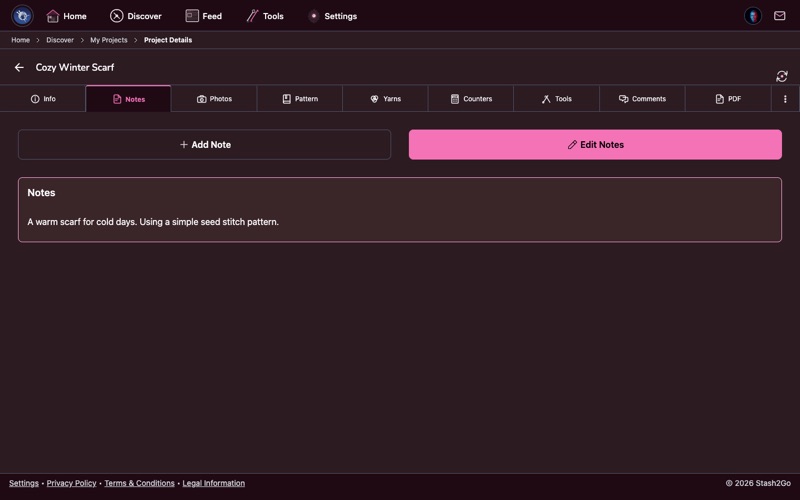Viewport: 800px width, 500px height.
Task: Open the three-dot more options menu
Action: click(x=785, y=98)
